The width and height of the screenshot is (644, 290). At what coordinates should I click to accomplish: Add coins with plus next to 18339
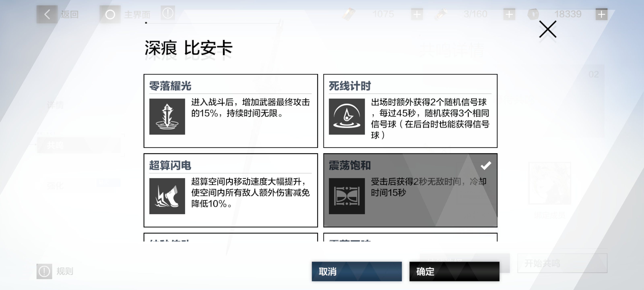coord(602,14)
